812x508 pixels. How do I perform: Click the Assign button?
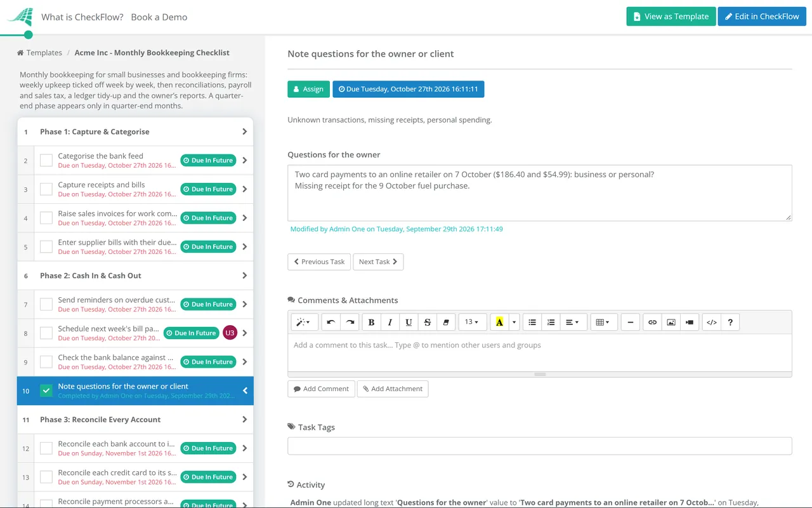point(308,89)
